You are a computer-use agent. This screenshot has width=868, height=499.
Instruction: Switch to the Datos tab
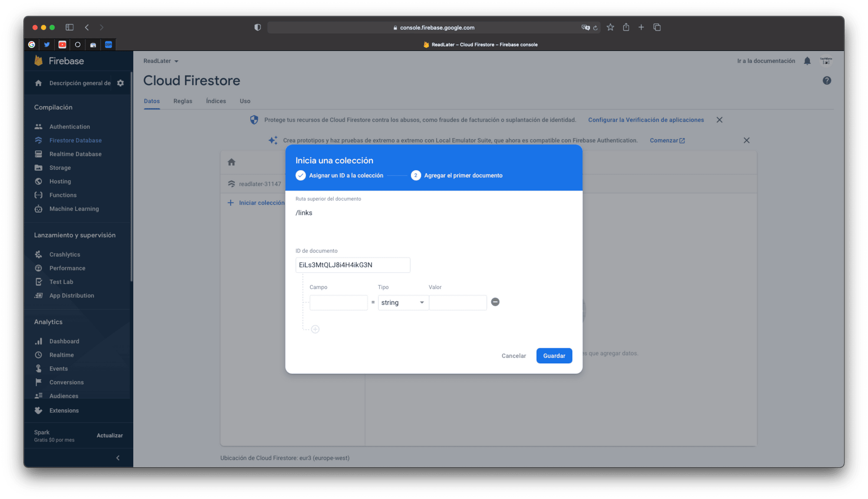click(151, 101)
